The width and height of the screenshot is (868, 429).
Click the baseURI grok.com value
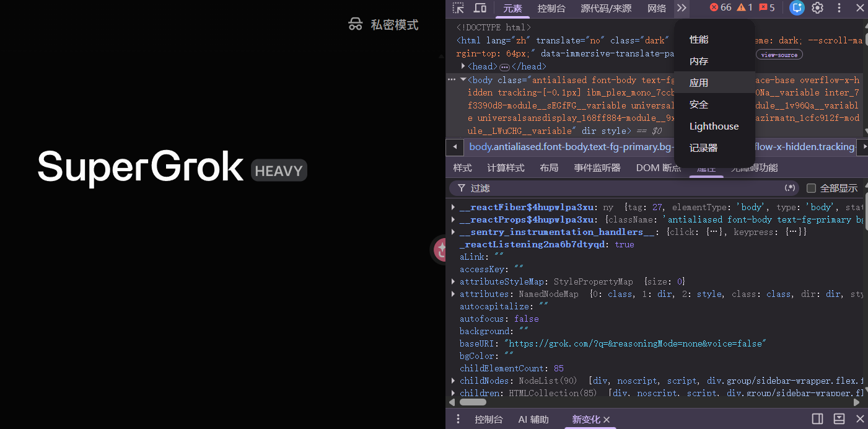(635, 343)
